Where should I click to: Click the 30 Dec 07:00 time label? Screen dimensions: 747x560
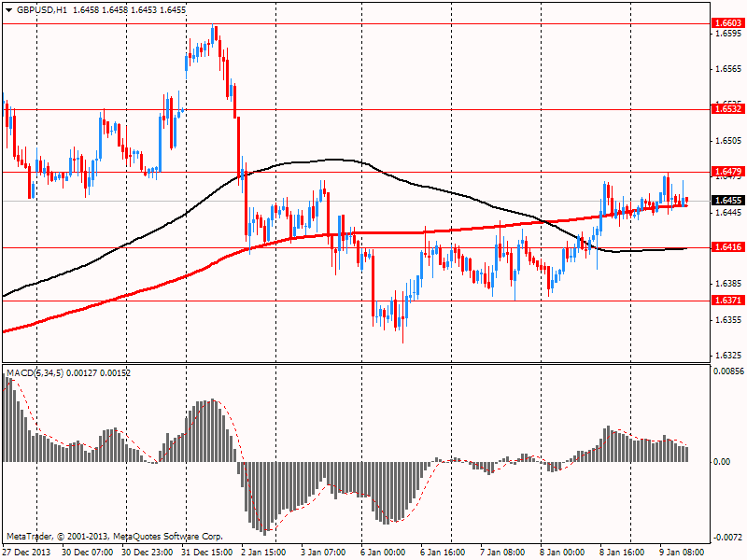click(x=87, y=553)
